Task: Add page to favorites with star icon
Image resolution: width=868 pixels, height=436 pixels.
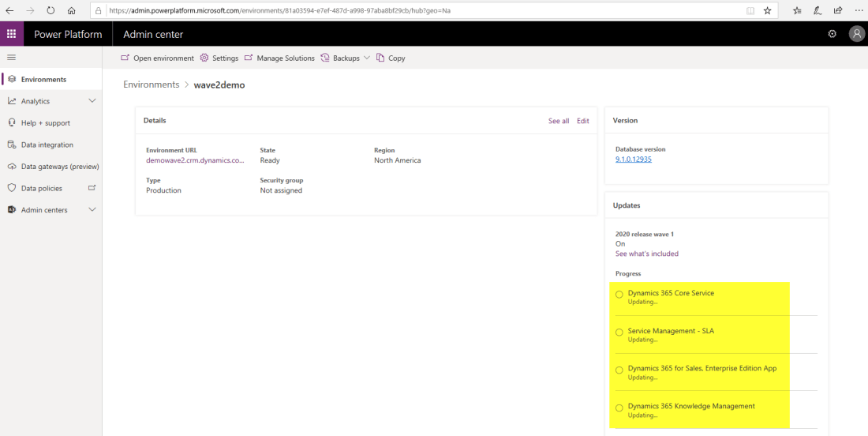Action: point(767,11)
